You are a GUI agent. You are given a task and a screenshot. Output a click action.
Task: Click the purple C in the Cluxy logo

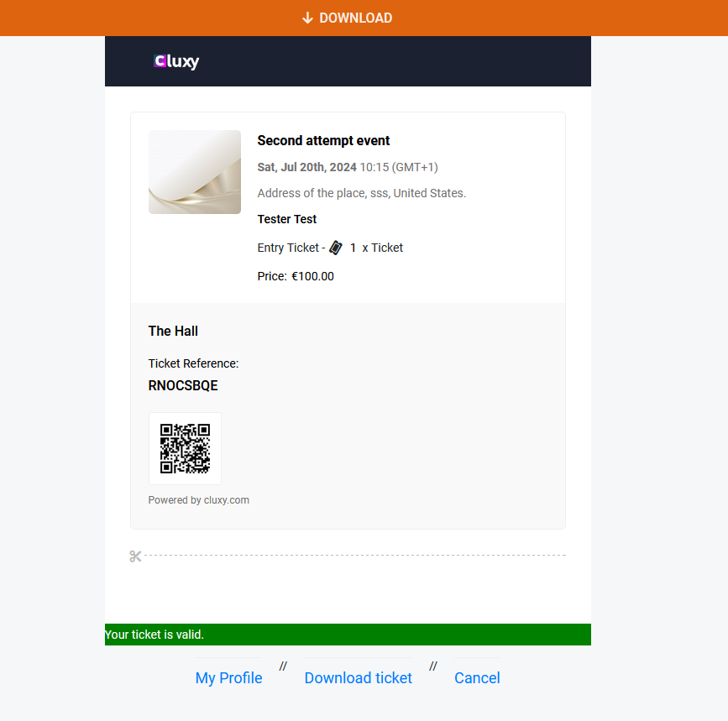click(159, 60)
